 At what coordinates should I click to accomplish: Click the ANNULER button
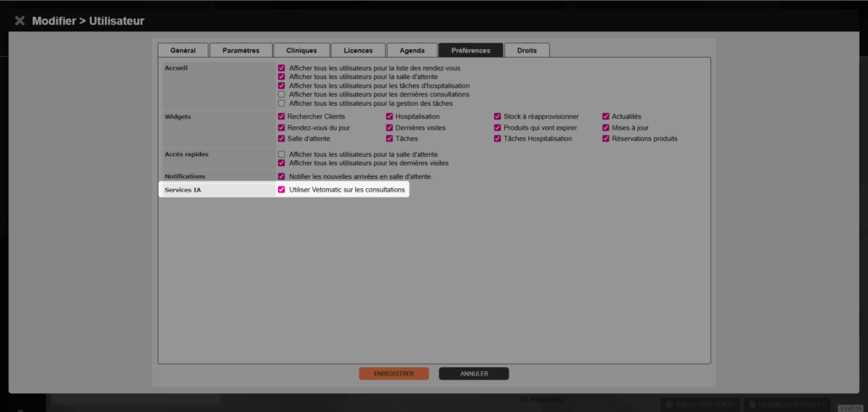(474, 374)
